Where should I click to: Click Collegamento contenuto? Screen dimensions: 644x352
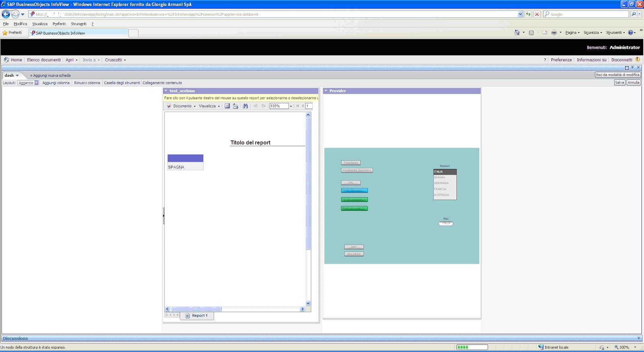click(x=162, y=83)
